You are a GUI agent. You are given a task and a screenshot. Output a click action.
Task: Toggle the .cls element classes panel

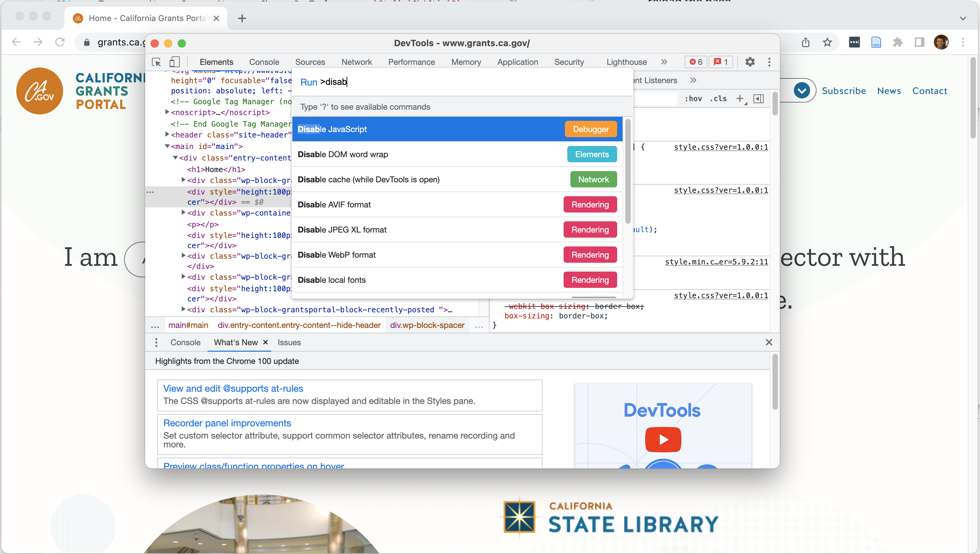718,99
